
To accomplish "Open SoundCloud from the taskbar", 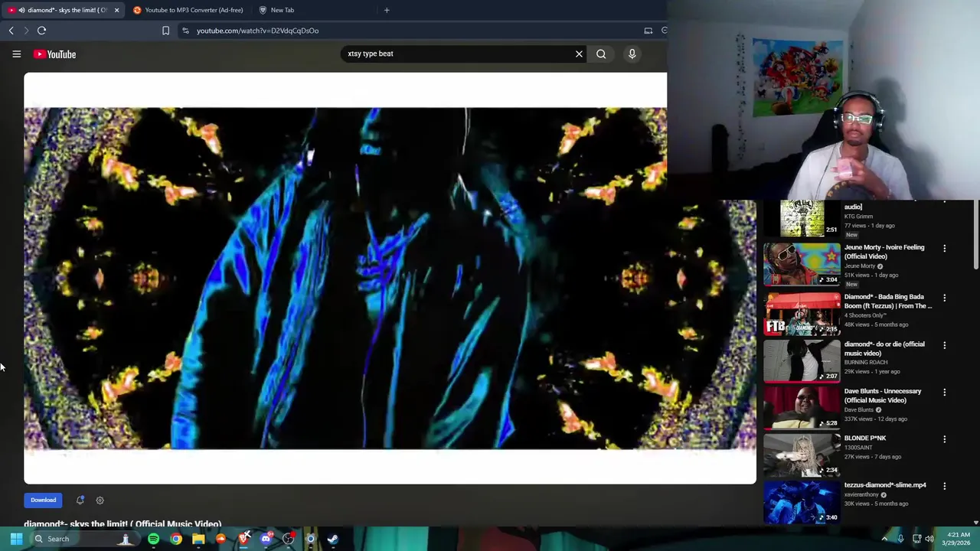I will (220, 539).
